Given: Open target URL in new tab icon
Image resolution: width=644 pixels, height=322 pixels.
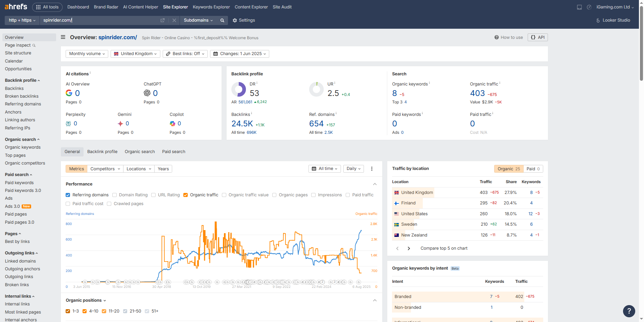Looking at the screenshot, I should pyautogui.click(x=162, y=20).
